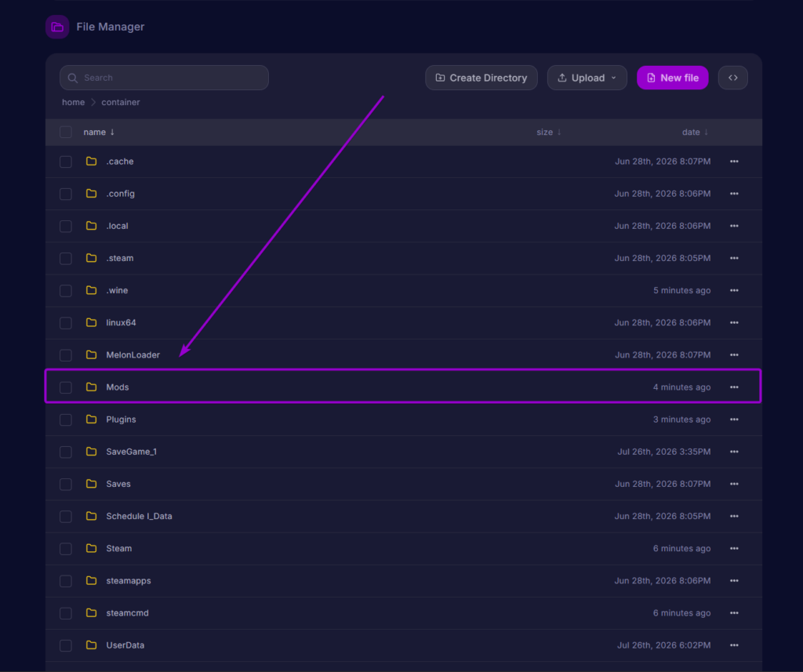Check the box for Schedule I_Data folder

click(x=66, y=517)
